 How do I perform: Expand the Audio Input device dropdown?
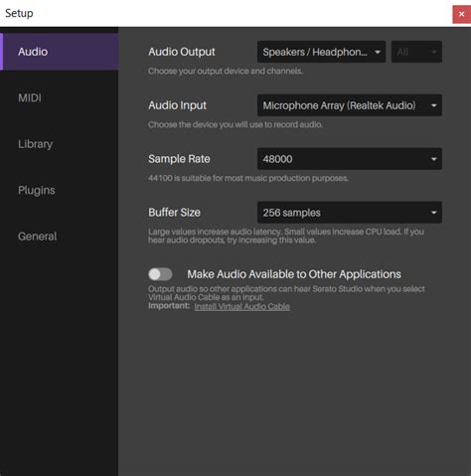click(x=350, y=105)
